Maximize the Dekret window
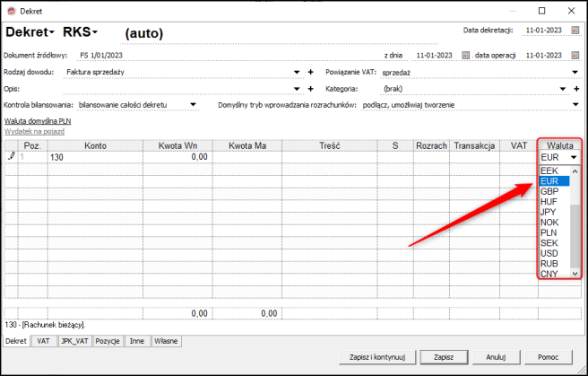Viewport: 588px width, 376px height. 542,11
